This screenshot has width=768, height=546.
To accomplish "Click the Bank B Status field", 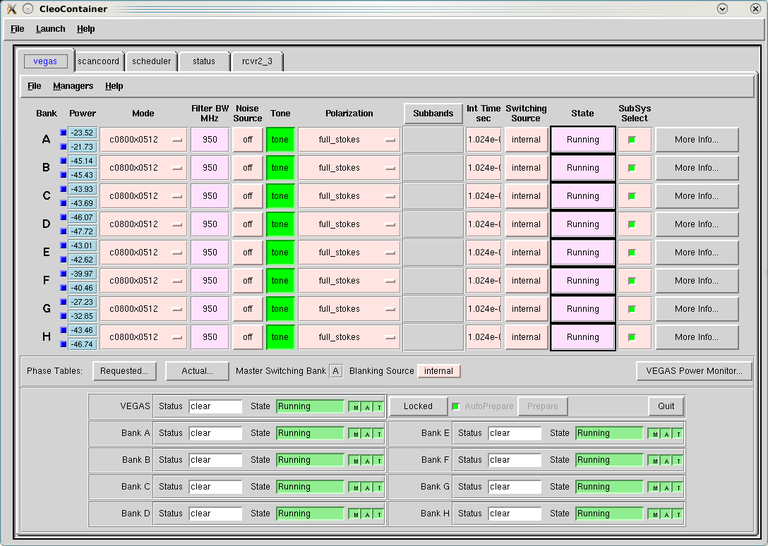I will (215, 460).
